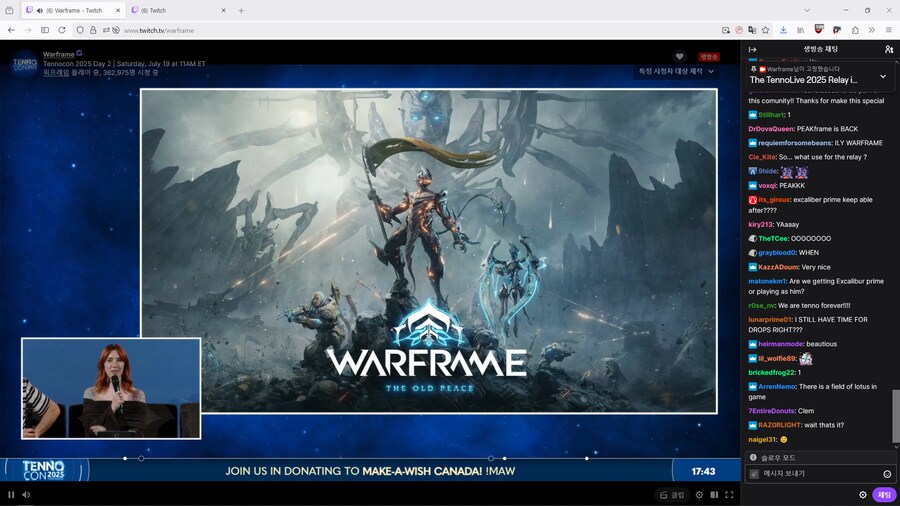The height and width of the screenshot is (506, 900).
Task: Open library bookmarks and history
Action: click(801, 30)
